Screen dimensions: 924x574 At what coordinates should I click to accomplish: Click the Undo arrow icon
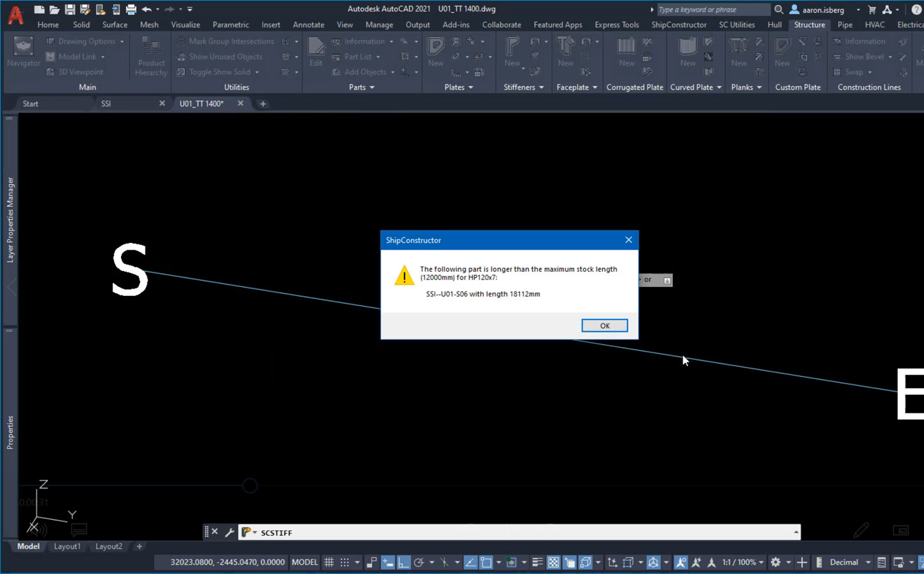point(147,9)
